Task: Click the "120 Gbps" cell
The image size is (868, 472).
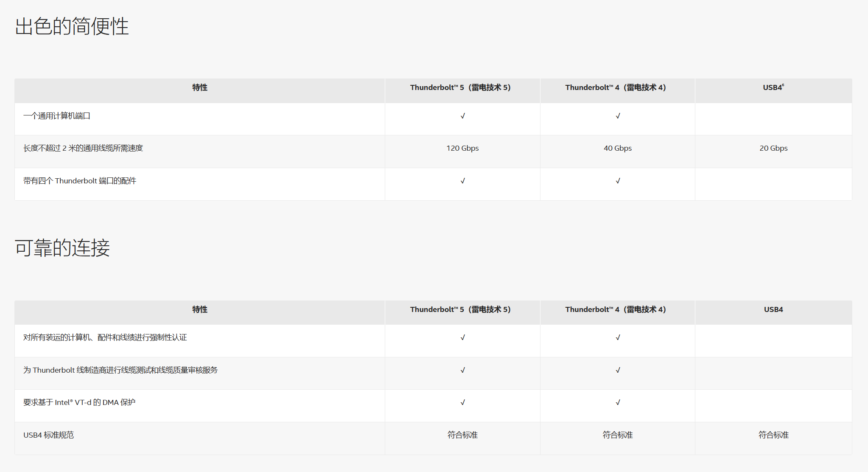Action: (462, 148)
